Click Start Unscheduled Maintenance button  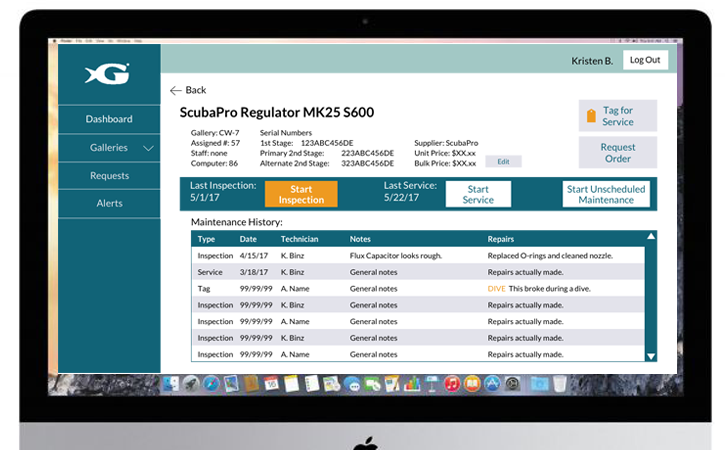(x=606, y=194)
